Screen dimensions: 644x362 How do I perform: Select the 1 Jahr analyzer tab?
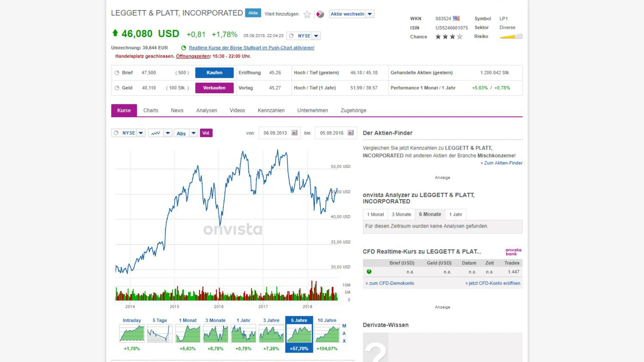click(455, 215)
